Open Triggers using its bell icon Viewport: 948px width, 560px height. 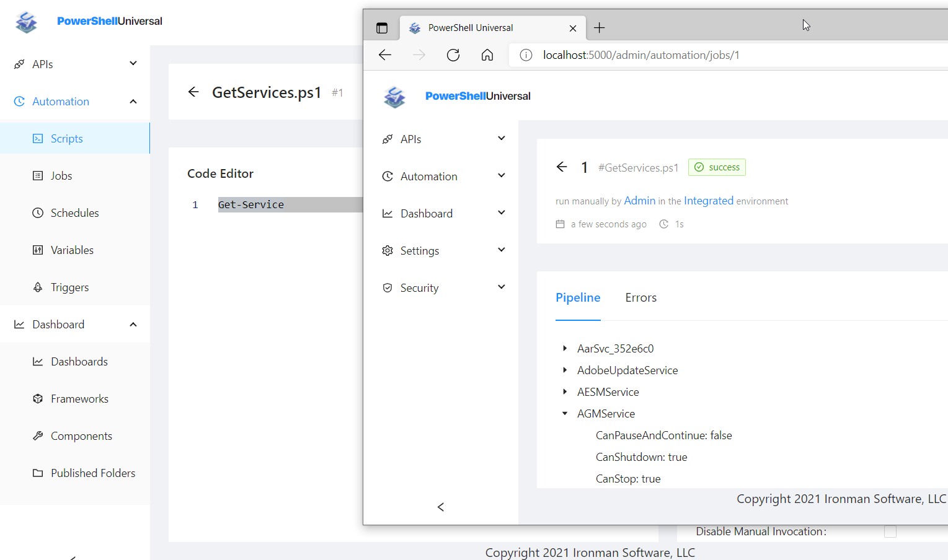tap(37, 287)
